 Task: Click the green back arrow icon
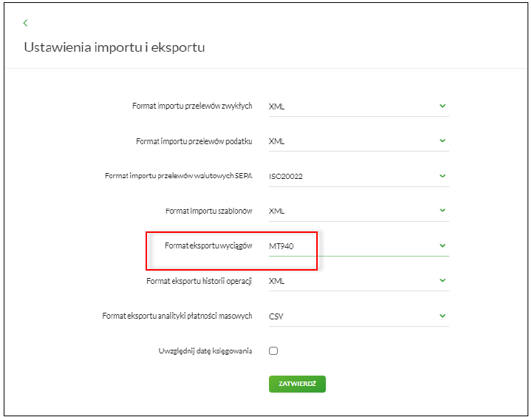(25, 23)
